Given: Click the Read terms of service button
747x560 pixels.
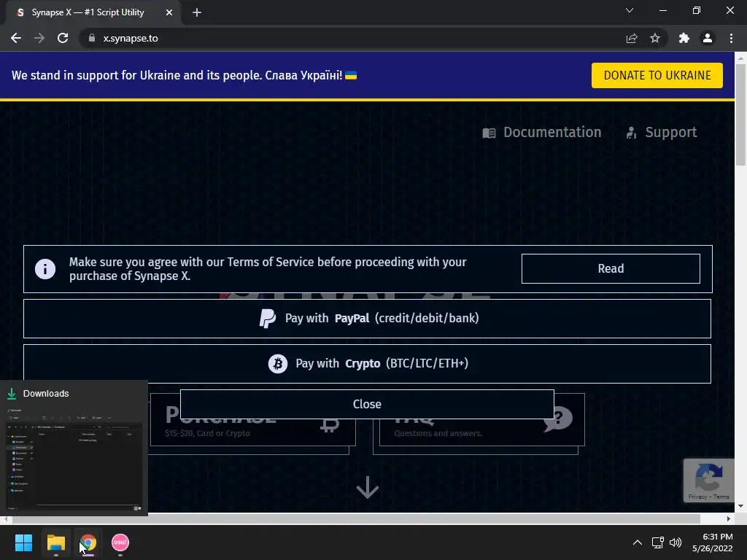Looking at the screenshot, I should click(x=611, y=268).
